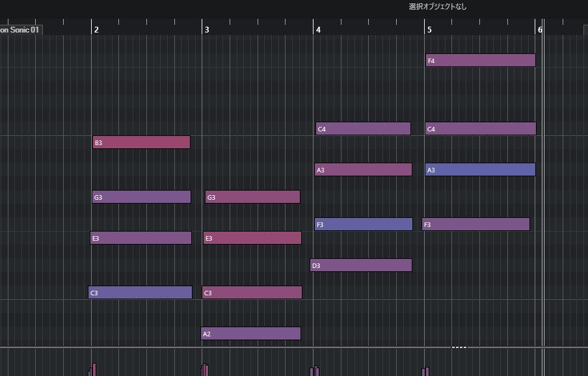
Task: Select the G3 note in bar 3
Action: pyautogui.click(x=252, y=197)
